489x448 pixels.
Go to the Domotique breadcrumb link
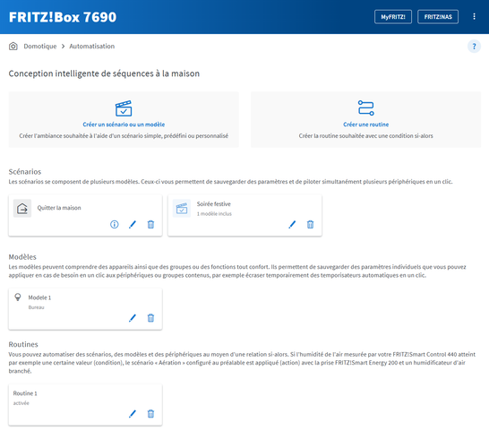pyautogui.click(x=40, y=47)
